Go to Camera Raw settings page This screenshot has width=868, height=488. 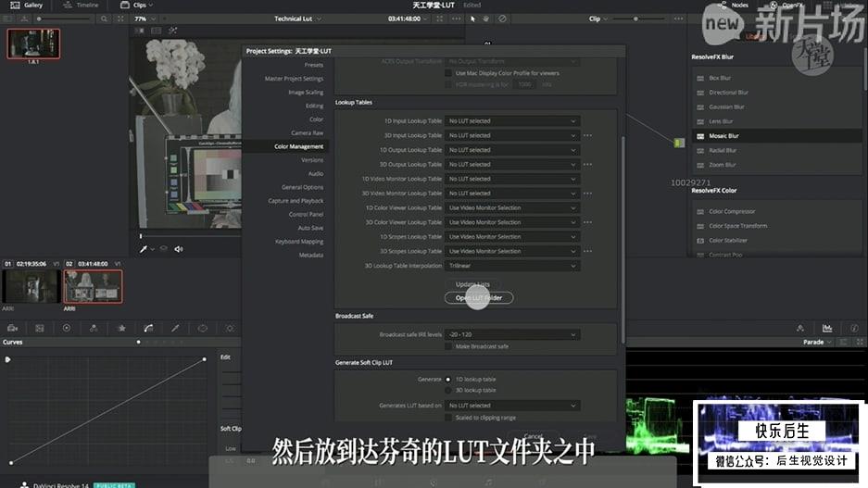tap(308, 133)
